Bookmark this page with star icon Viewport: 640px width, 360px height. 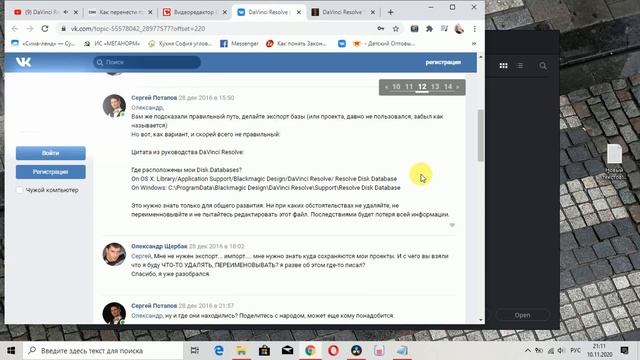[396, 29]
